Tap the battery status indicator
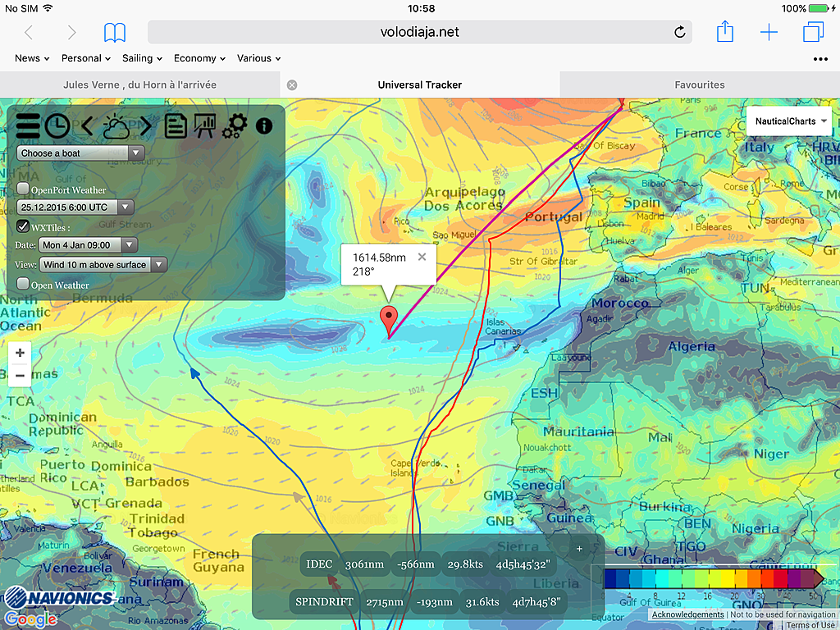Screen dimensions: 840x630 [819, 8]
